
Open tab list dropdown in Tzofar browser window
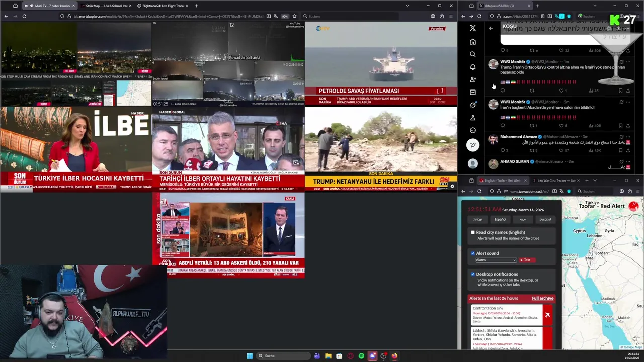[x=594, y=180]
